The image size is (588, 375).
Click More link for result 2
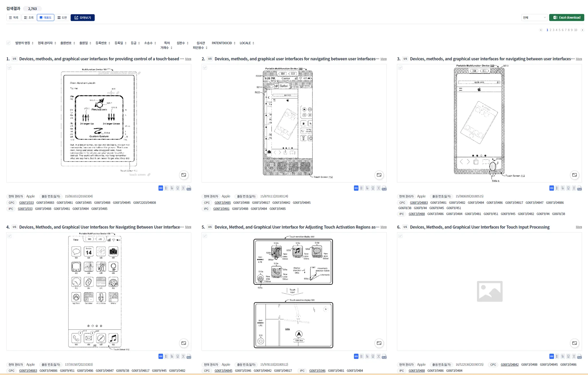(383, 59)
